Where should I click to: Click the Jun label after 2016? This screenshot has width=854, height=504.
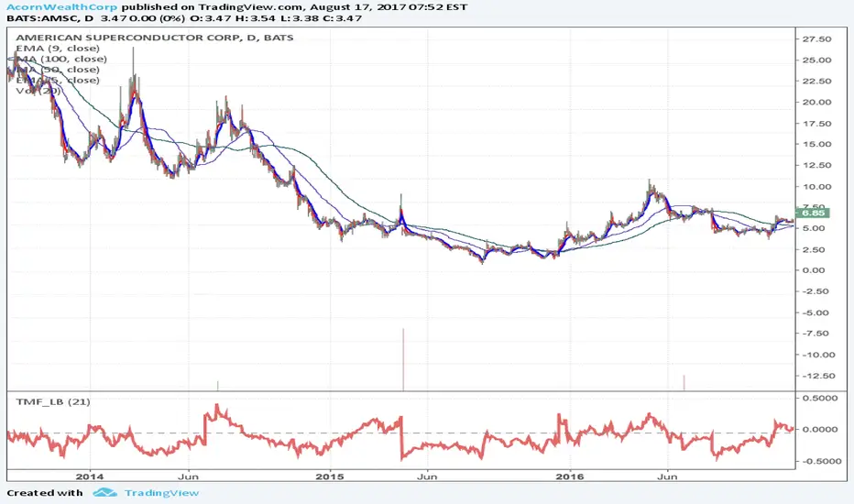tap(667, 477)
